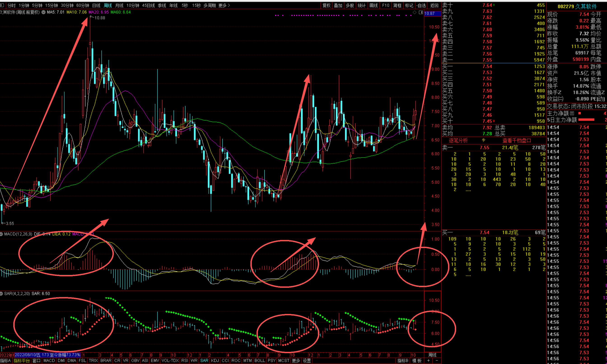The width and height of the screenshot is (607, 364).
Task: Click the small icon next to 主力净额
Action: (572, 113)
